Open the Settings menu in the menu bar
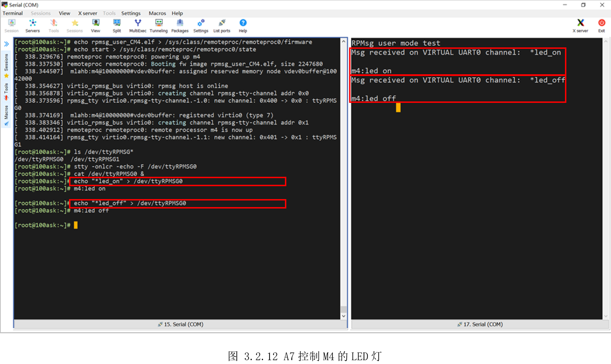 [131, 13]
